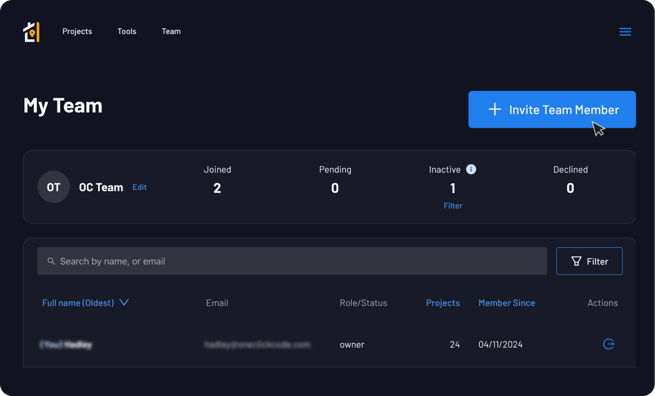
Task: Click the Inactive info icon
Action: [x=471, y=169]
